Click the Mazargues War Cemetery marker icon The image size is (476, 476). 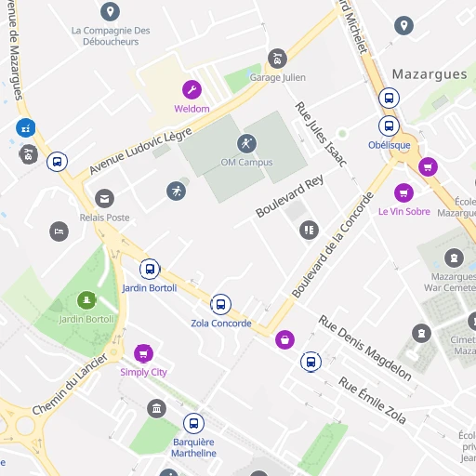pos(454,258)
